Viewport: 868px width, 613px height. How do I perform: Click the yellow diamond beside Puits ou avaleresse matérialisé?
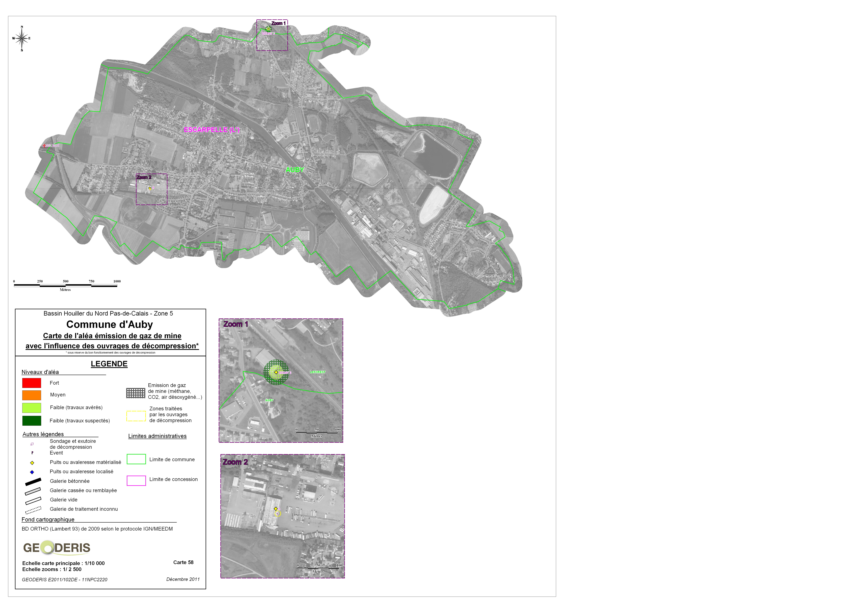(x=32, y=463)
